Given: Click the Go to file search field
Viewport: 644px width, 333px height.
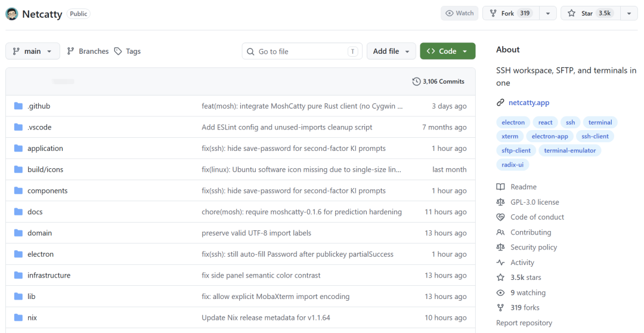Looking at the screenshot, I should pos(302,51).
